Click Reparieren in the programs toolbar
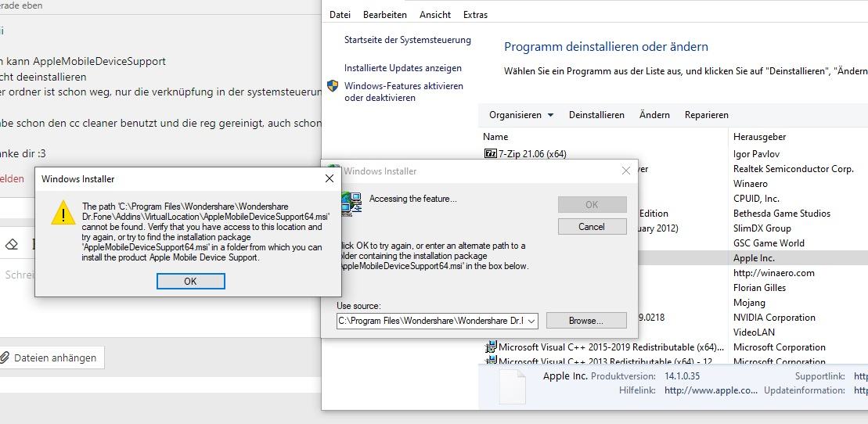Viewport: 868px width, 424px height. tap(706, 115)
